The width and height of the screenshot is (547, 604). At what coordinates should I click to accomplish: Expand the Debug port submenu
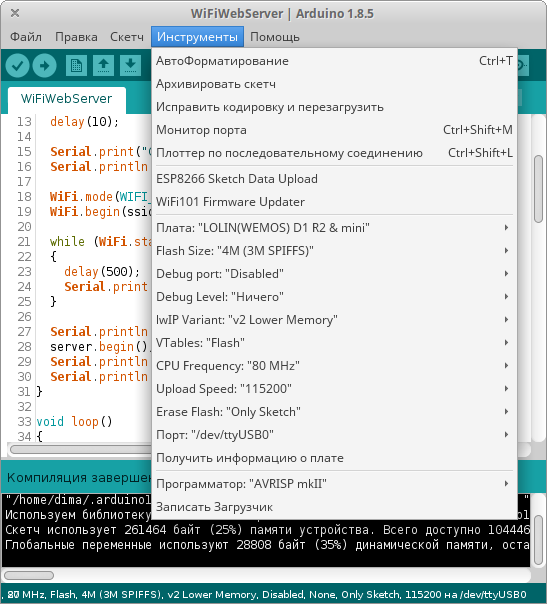[x=334, y=274]
